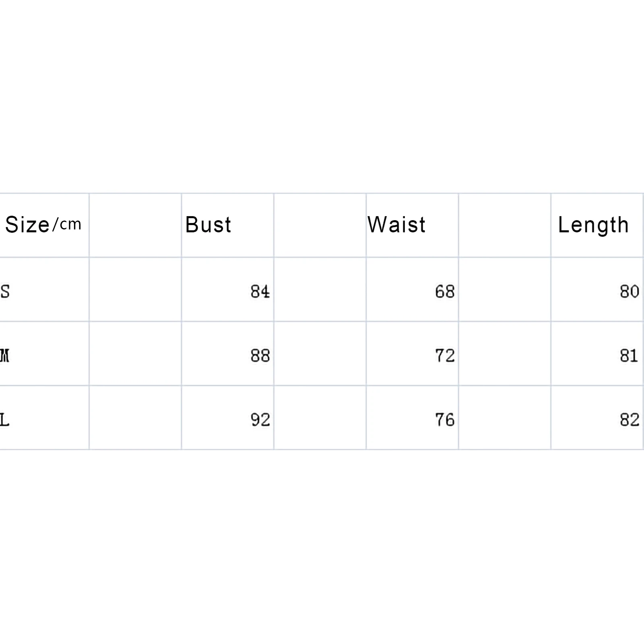Viewport: 644px width, 644px height.
Task: Select bust value 88 for size M
Action: [260, 356]
